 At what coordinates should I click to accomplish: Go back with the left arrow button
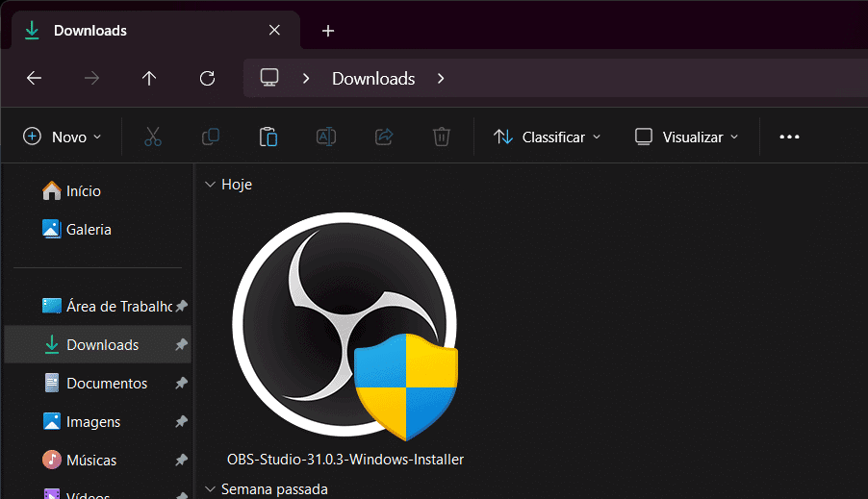coord(35,79)
